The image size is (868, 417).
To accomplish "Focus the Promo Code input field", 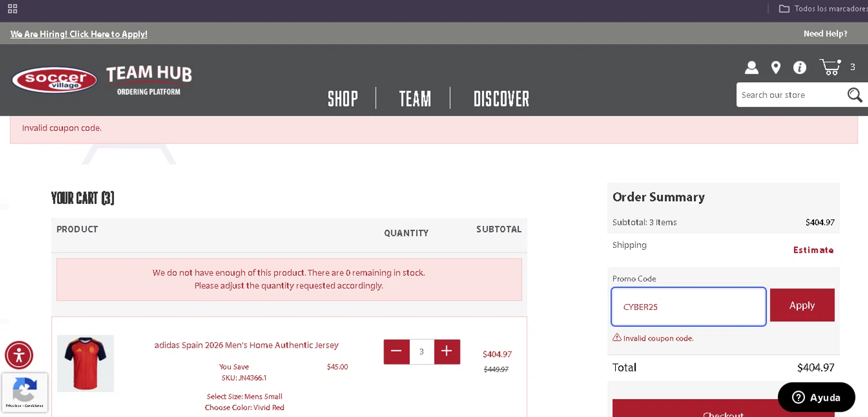I will [689, 306].
